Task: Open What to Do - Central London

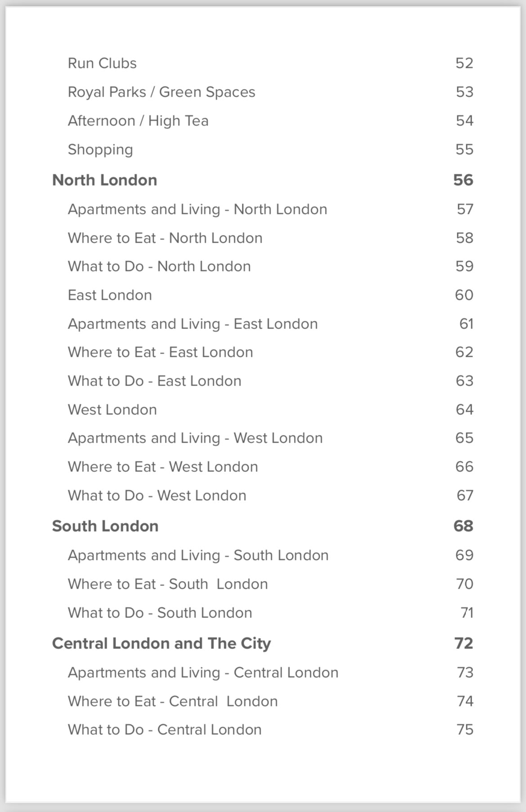Action: pos(165,730)
